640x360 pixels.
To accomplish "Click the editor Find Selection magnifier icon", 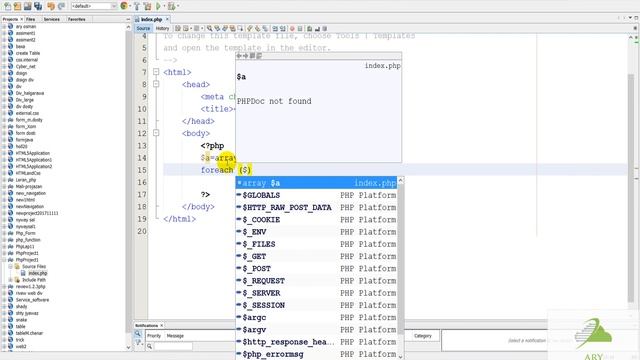I will click(209, 29).
